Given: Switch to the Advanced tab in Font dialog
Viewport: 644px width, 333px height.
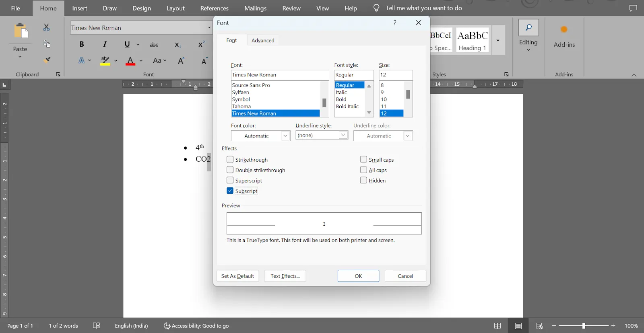Looking at the screenshot, I should 263,40.
